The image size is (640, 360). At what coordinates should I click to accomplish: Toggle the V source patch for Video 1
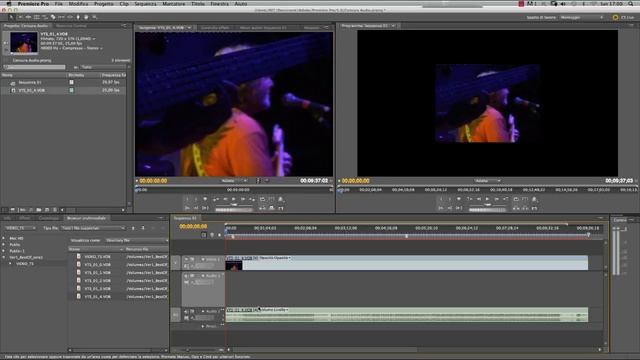(x=176, y=262)
